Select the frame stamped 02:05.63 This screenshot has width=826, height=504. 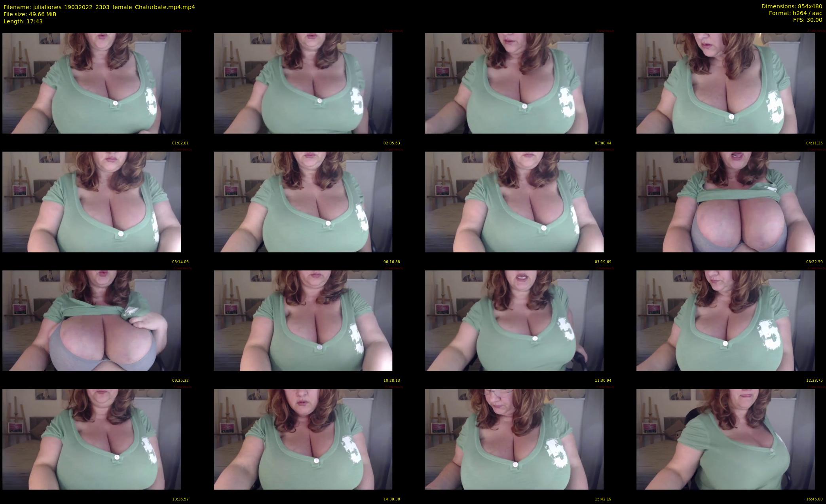303,83
